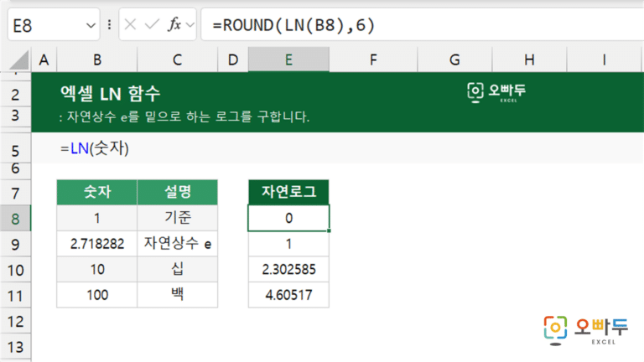Click the Name Box showing E8
Viewport: 644px width, 362px height.
pyautogui.click(x=54, y=25)
